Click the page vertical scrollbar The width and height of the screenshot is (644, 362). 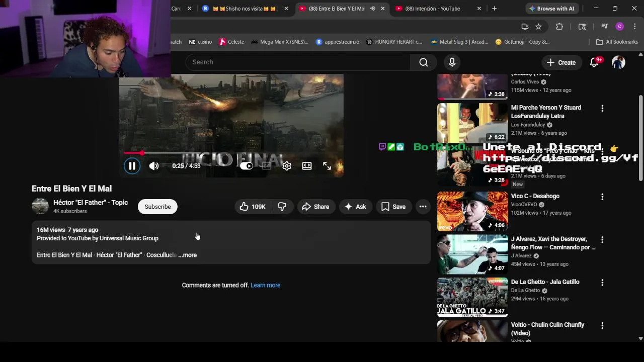pos(640,138)
